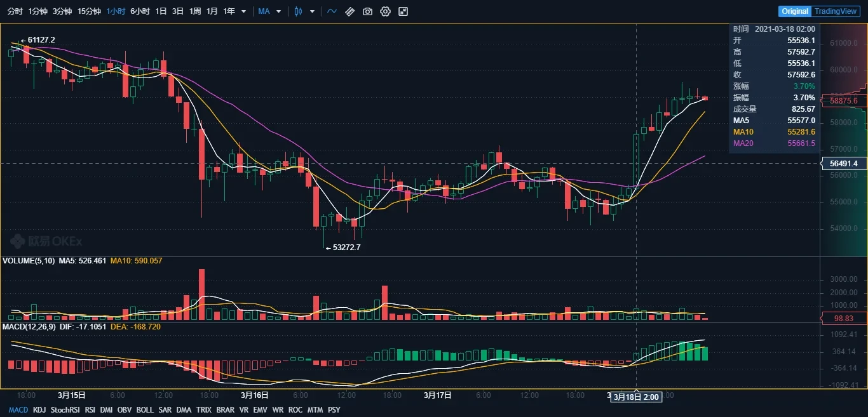Select the 1周 timeframe button
This screenshot has height=417, width=868.
pos(195,11)
